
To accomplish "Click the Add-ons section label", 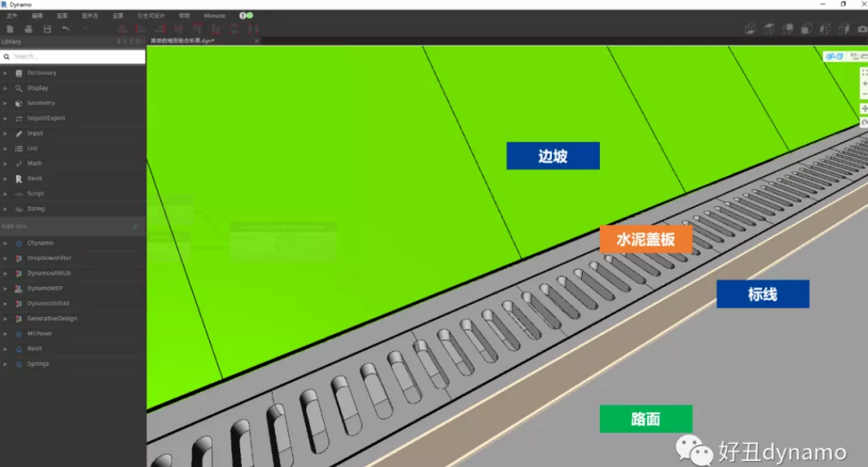I will coord(14,226).
